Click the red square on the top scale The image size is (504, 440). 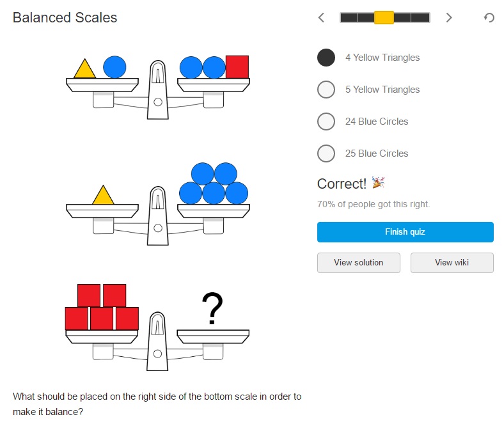[237, 67]
